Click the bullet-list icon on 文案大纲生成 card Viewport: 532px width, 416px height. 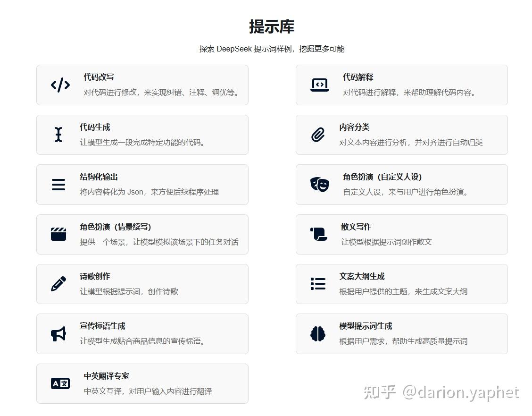318,284
